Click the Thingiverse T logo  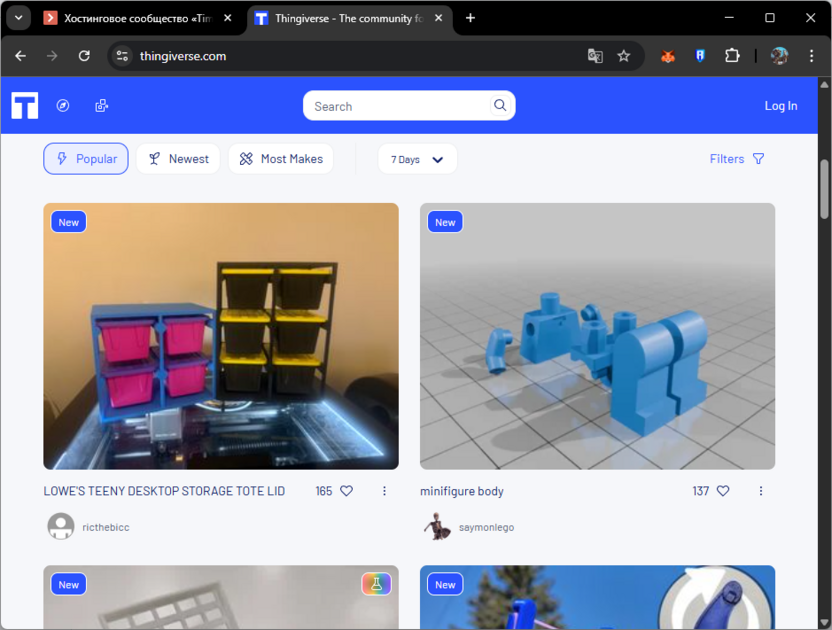(25, 105)
